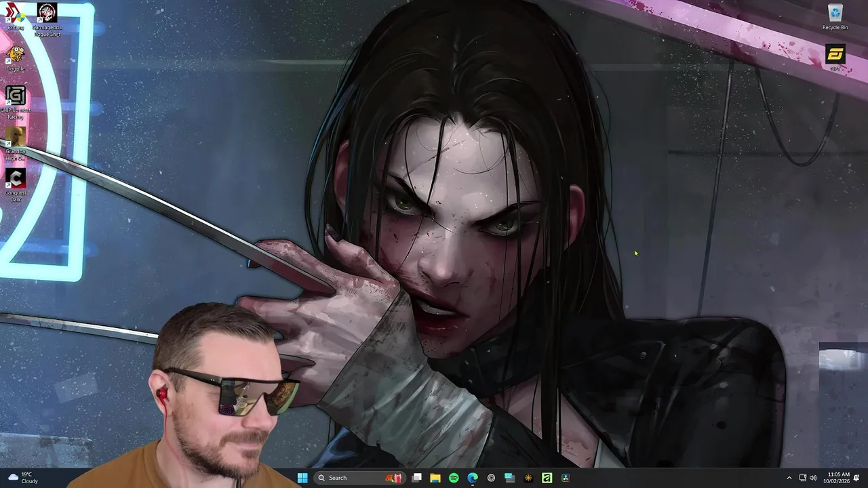Open the green letter-A taskbar app

547,478
